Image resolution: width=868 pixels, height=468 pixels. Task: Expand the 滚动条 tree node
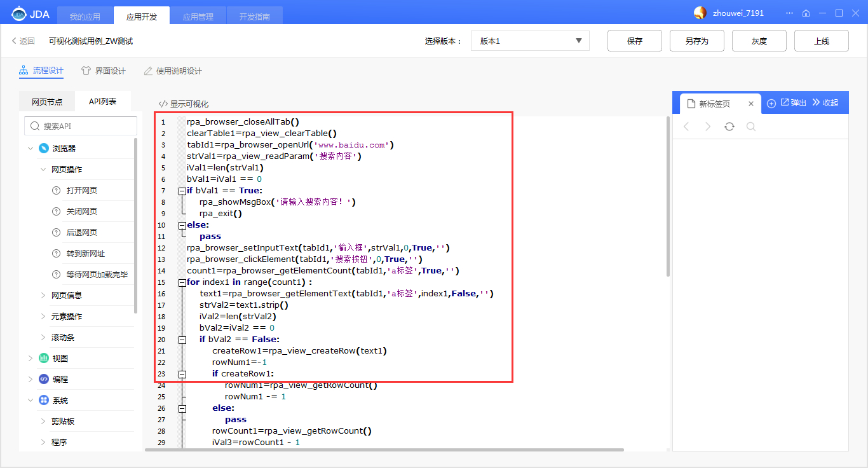click(43, 337)
